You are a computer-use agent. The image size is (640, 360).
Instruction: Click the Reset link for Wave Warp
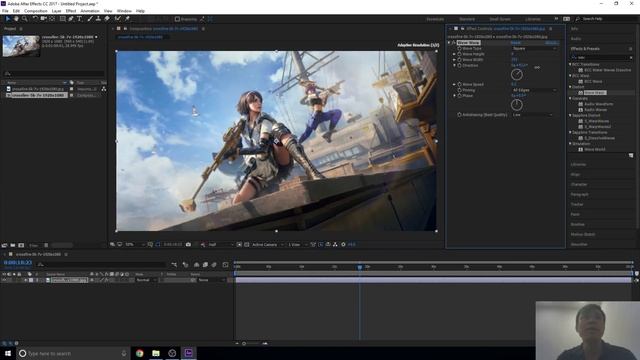pos(516,42)
